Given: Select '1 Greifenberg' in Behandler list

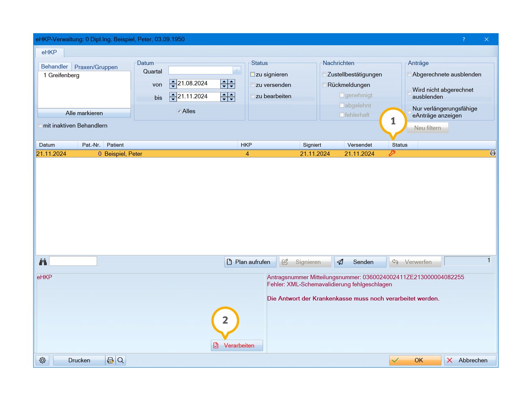Looking at the screenshot, I should pyautogui.click(x=61, y=75).
